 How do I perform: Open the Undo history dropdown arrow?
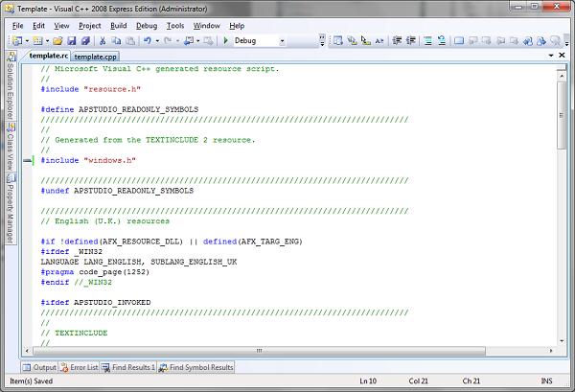[x=157, y=40]
